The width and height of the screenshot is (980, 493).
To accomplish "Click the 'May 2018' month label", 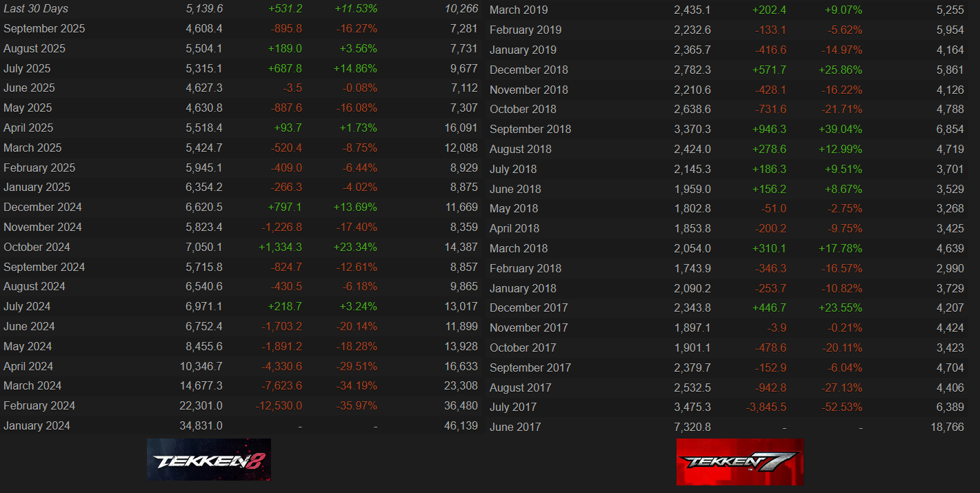I will 514,208.
